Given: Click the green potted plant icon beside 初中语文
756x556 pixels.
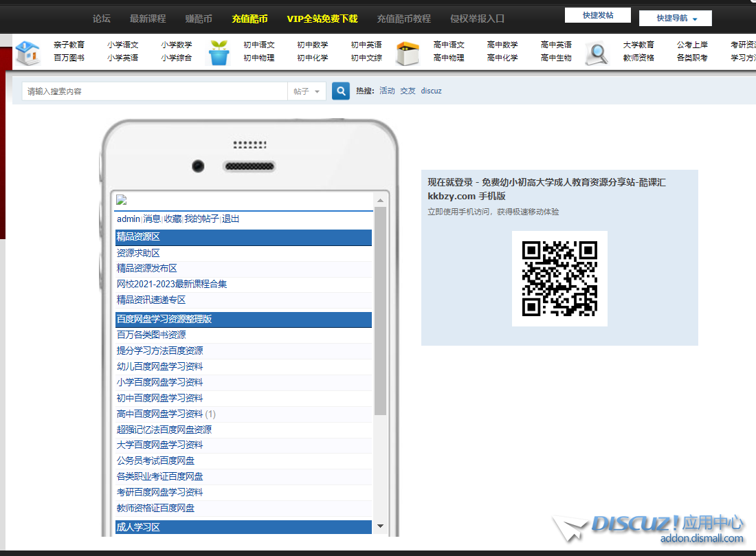Looking at the screenshot, I should pyautogui.click(x=219, y=53).
